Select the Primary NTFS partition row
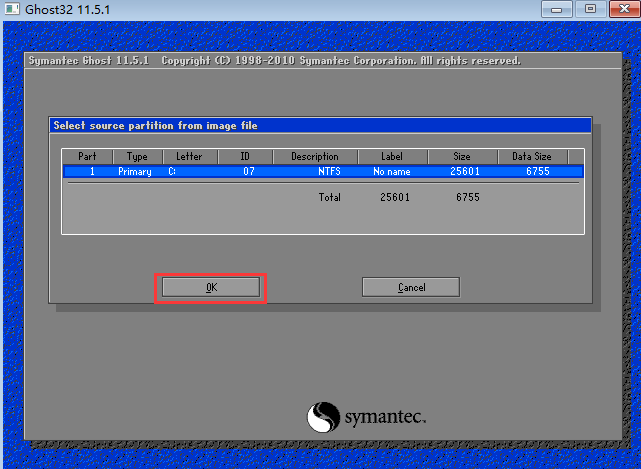The width and height of the screenshot is (641, 469). (320, 172)
